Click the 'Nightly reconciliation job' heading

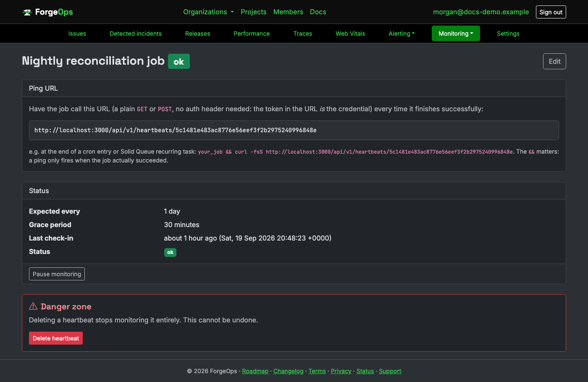click(x=93, y=61)
